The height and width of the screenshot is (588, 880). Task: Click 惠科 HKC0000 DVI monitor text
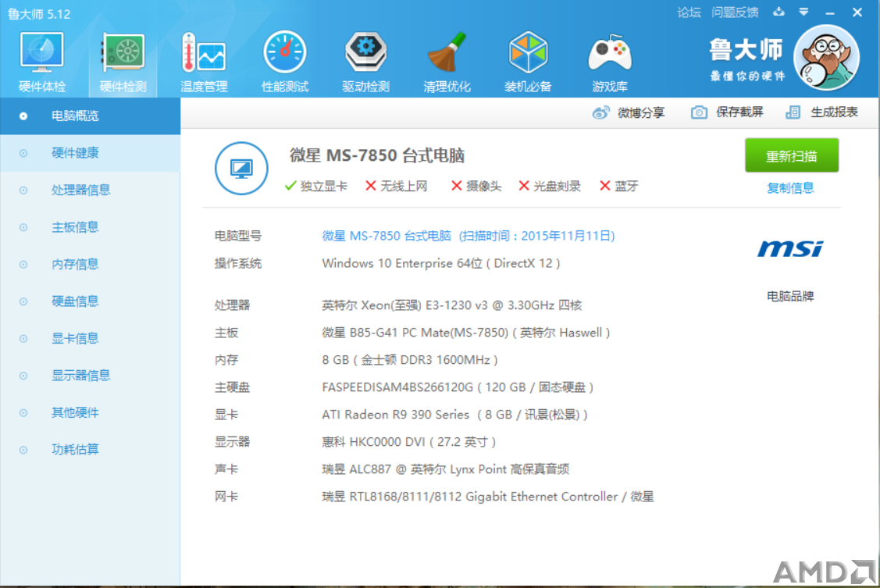409,442
